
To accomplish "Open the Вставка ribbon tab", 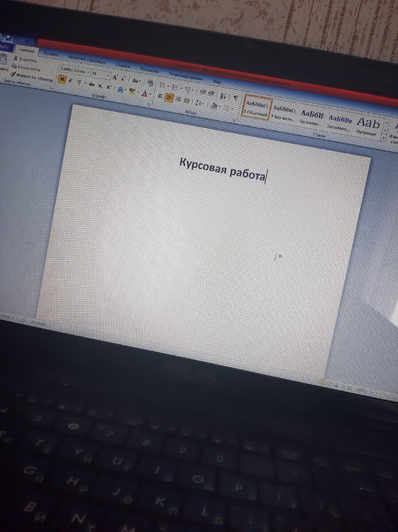I will (51, 54).
